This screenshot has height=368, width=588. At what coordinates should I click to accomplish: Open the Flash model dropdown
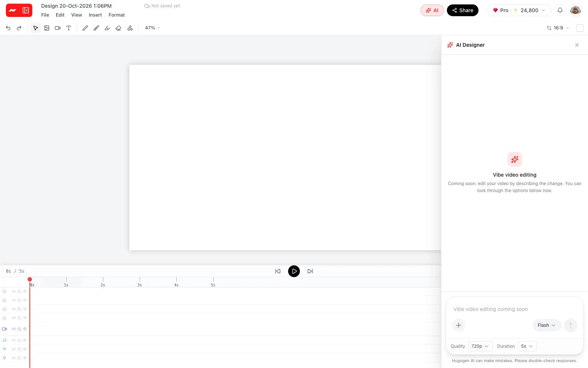pyautogui.click(x=546, y=325)
